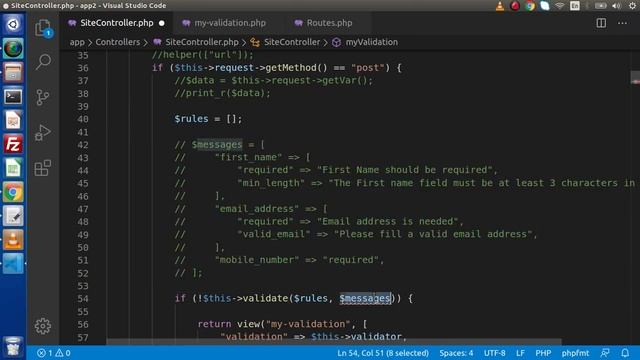The height and width of the screenshot is (360, 640).
Task: Select SiteController class breadcrumb
Action: coord(285,42)
